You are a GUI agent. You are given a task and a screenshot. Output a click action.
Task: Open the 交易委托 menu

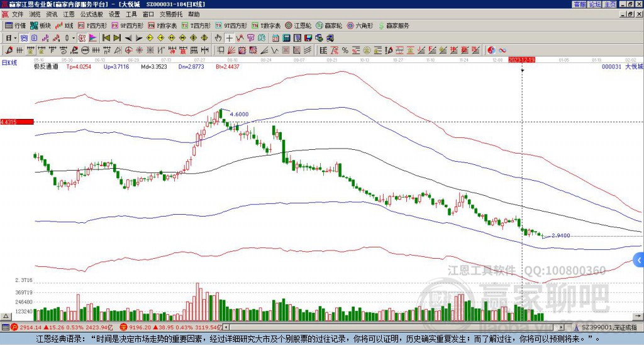[x=171, y=14]
